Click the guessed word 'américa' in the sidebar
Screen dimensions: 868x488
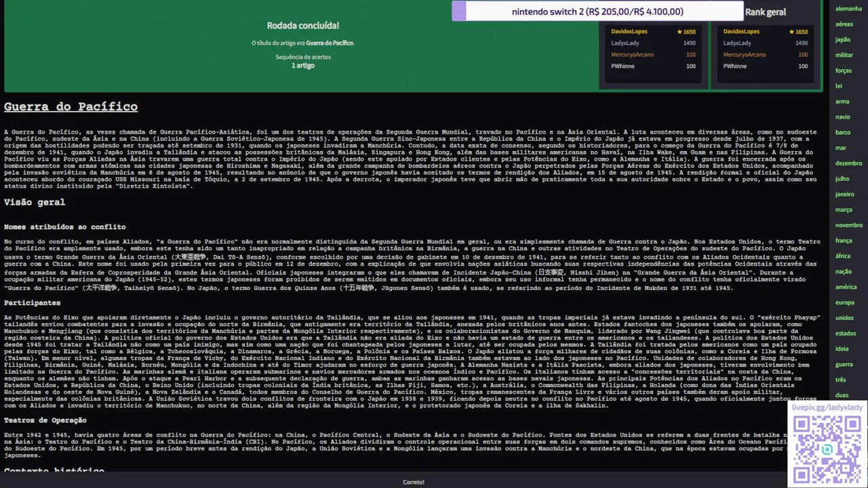point(846,287)
